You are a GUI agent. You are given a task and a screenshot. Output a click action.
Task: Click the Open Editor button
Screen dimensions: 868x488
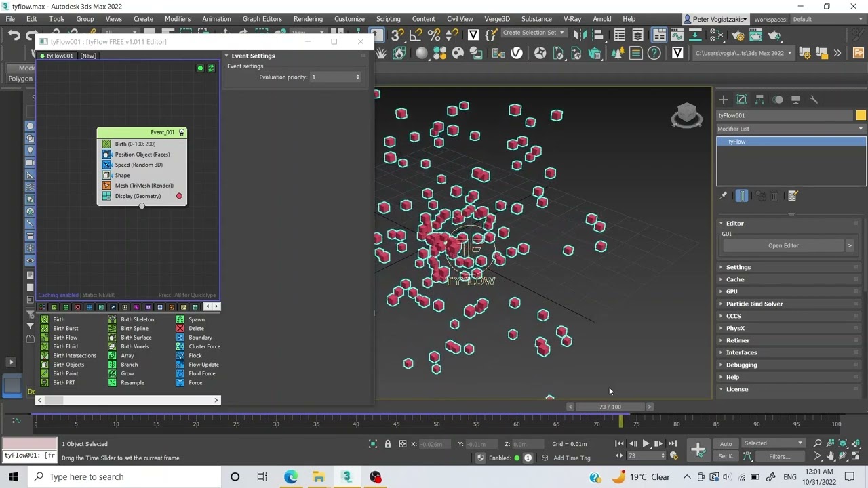point(783,245)
